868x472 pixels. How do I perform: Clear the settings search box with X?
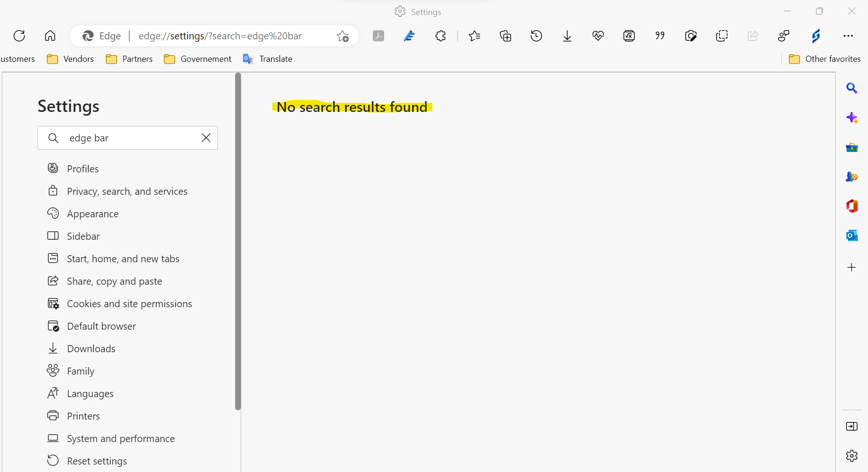(x=206, y=138)
